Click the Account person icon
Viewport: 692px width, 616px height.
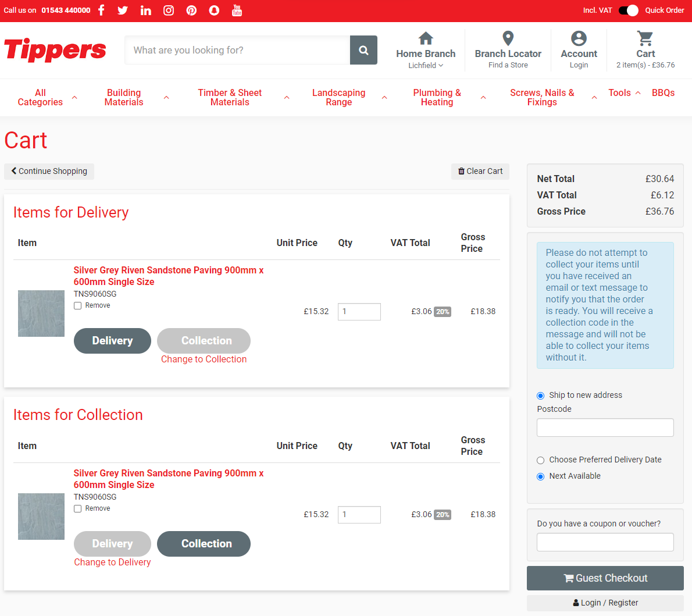(579, 38)
